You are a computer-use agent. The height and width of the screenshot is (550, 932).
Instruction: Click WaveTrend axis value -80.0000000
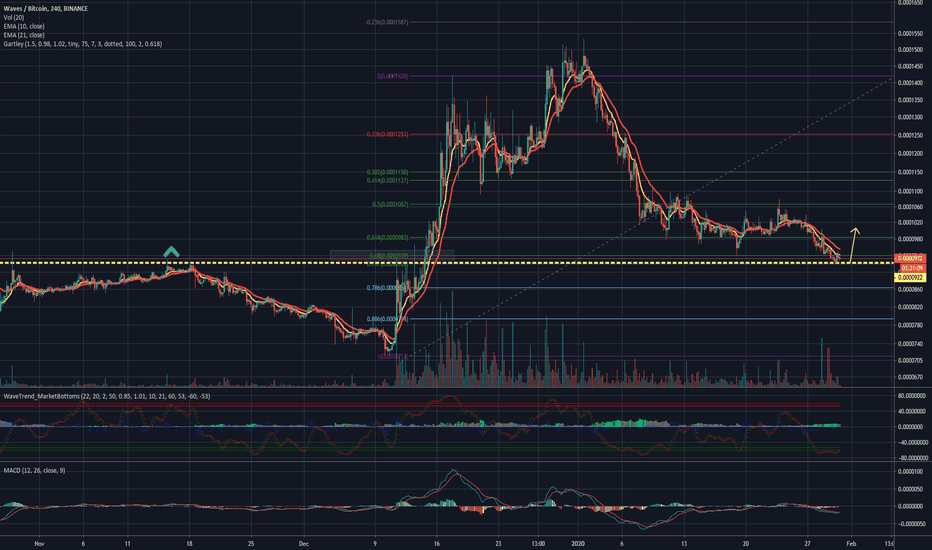pyautogui.click(x=912, y=458)
